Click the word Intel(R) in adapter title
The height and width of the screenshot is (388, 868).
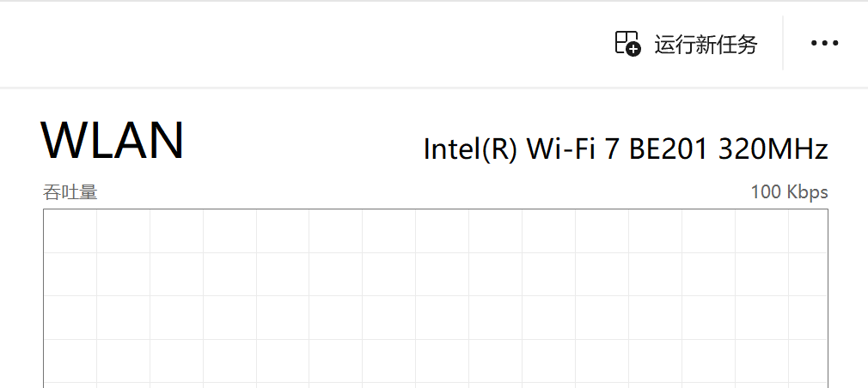[471, 149]
